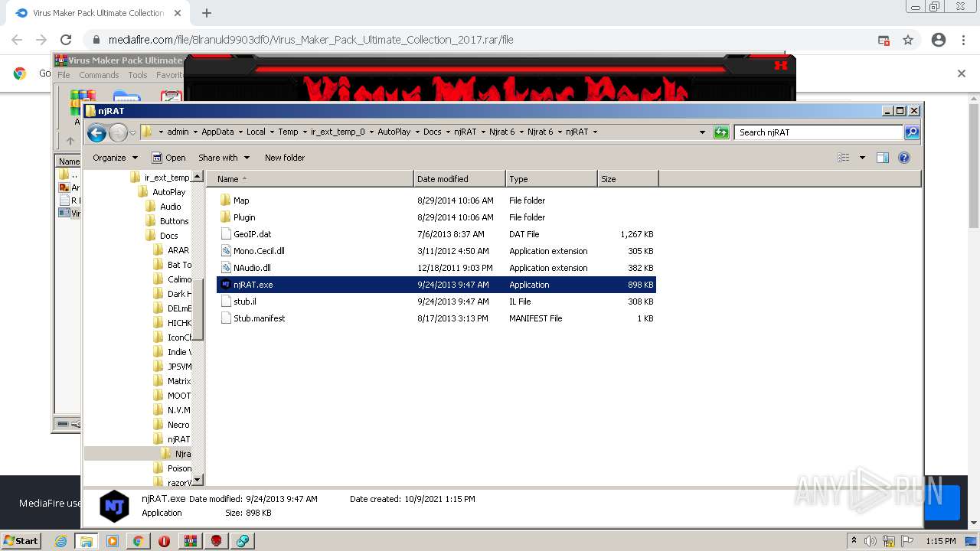The image size is (980, 551).
Task: Click the Forward arrow in Explorer
Action: (118, 132)
